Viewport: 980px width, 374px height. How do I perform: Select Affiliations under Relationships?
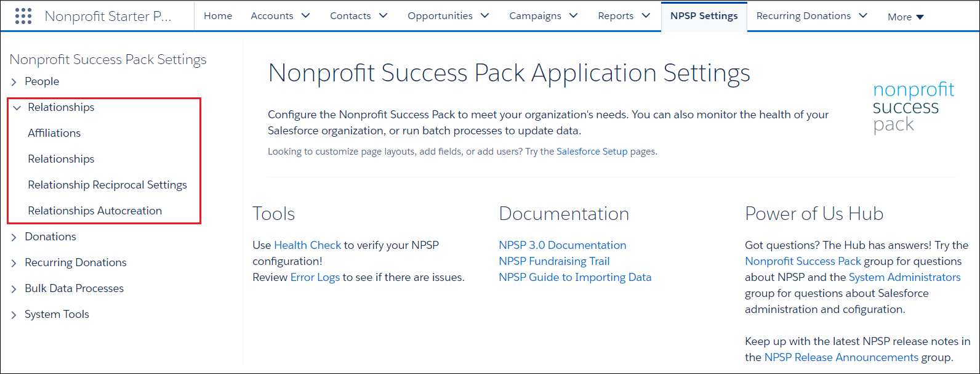(54, 133)
